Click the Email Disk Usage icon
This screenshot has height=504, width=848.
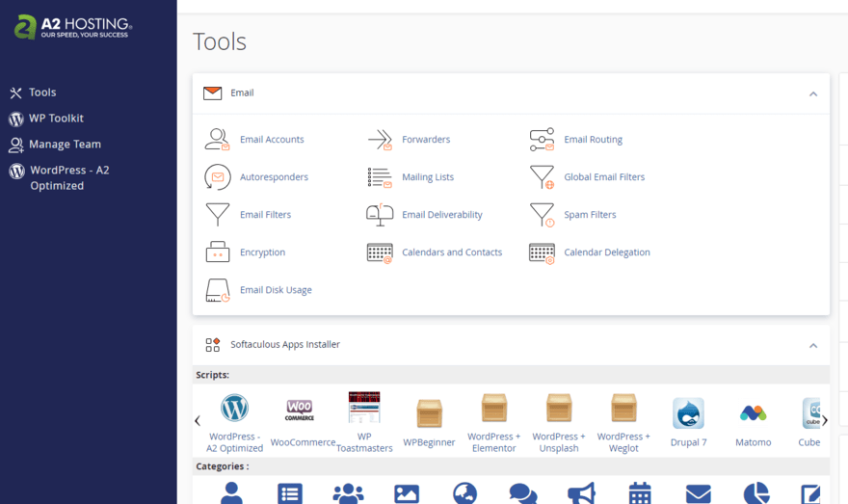(218, 290)
